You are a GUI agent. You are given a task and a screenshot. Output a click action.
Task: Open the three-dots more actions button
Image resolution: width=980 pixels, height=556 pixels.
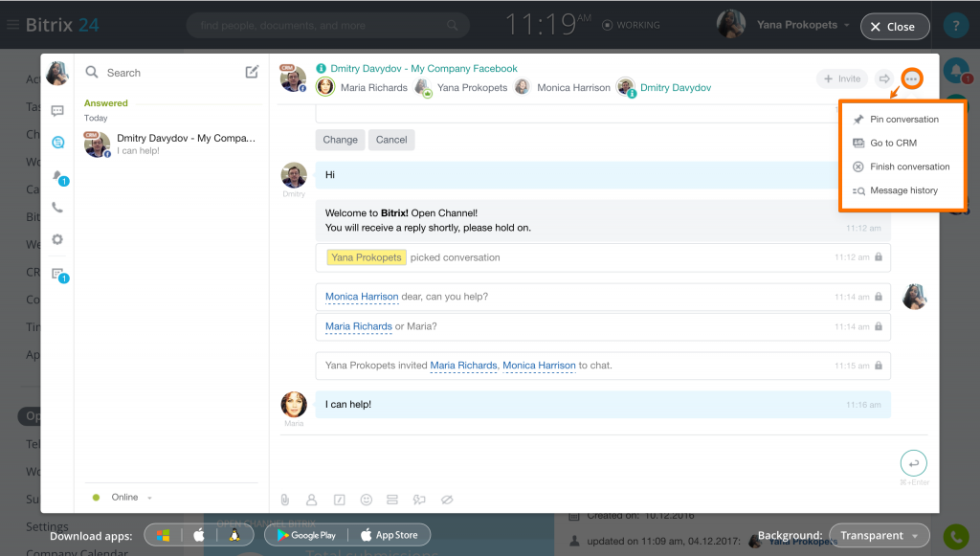click(912, 78)
